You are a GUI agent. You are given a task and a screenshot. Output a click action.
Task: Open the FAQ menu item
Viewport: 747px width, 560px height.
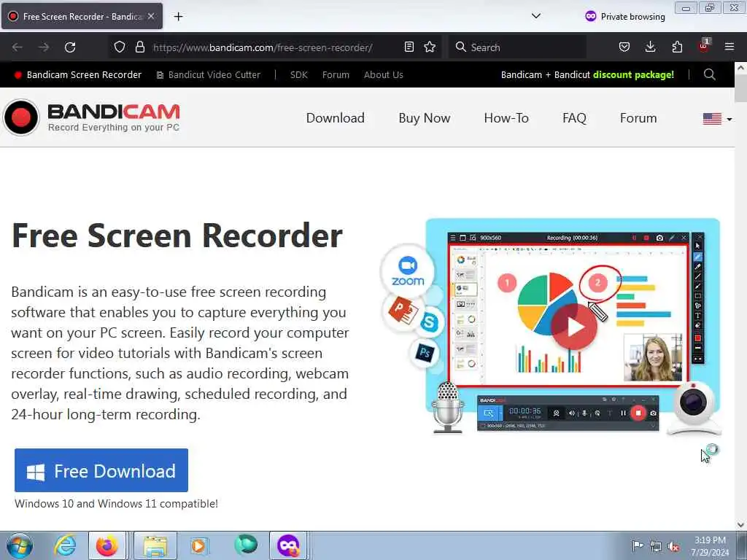coord(574,118)
